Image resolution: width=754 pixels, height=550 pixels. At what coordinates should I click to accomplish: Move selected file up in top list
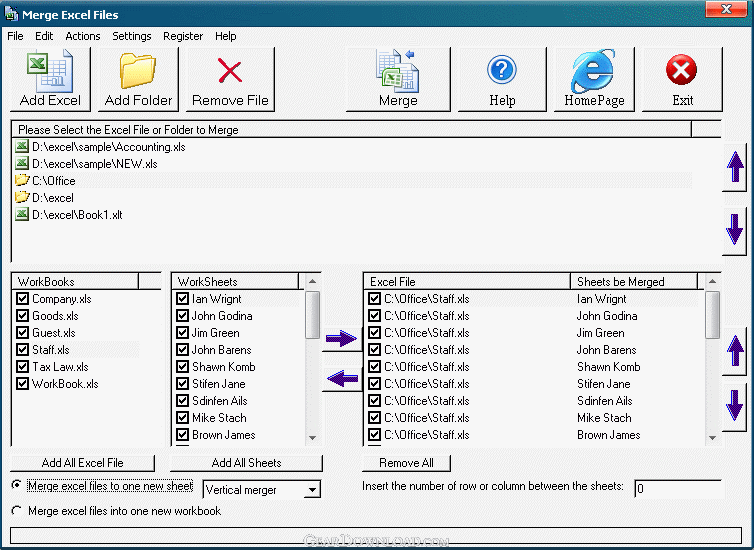[735, 167]
